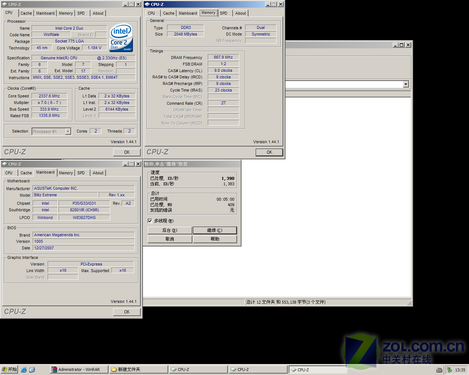Click the Level 2 cache value "6144 KBytes"
Viewport: 469px width, 375px height.
pyautogui.click(x=117, y=109)
